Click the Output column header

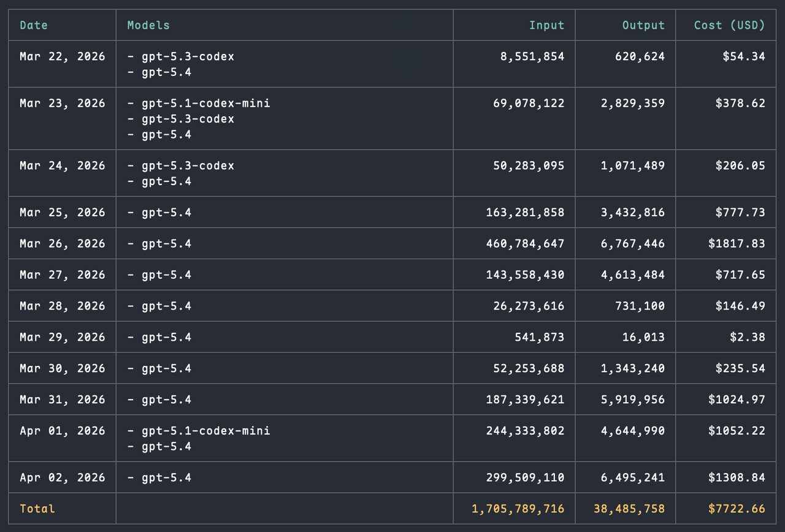point(643,25)
